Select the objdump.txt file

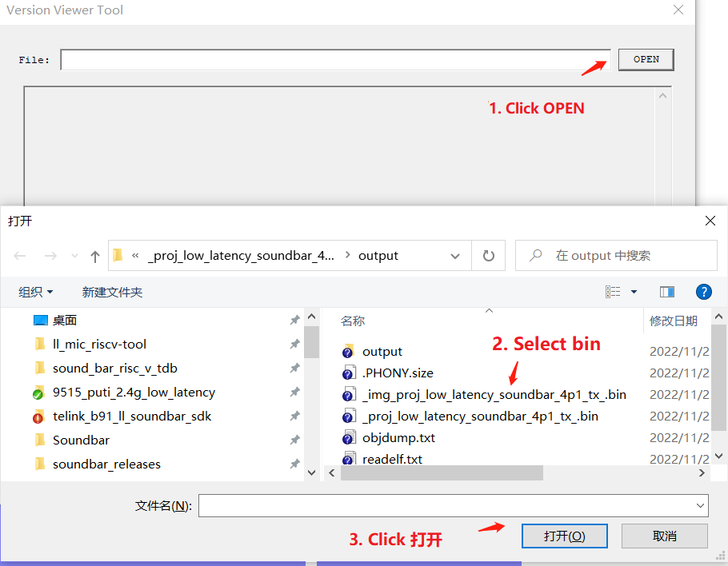[398, 437]
